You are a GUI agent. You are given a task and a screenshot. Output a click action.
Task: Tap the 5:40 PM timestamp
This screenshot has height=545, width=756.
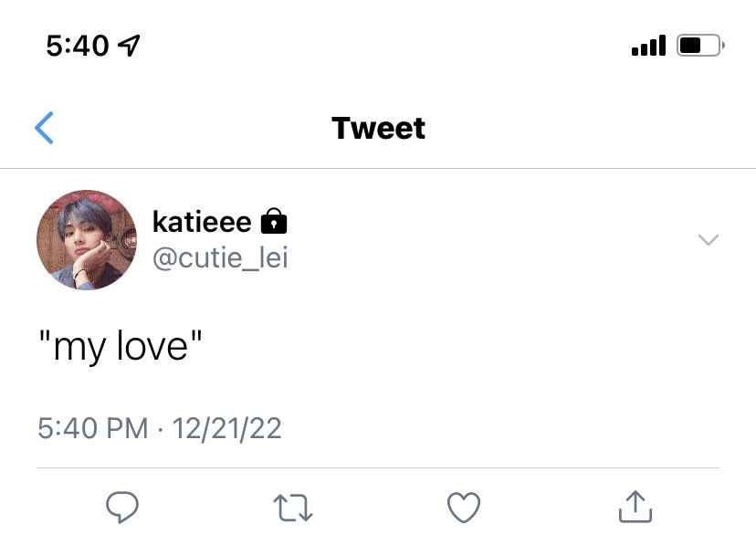(x=93, y=428)
